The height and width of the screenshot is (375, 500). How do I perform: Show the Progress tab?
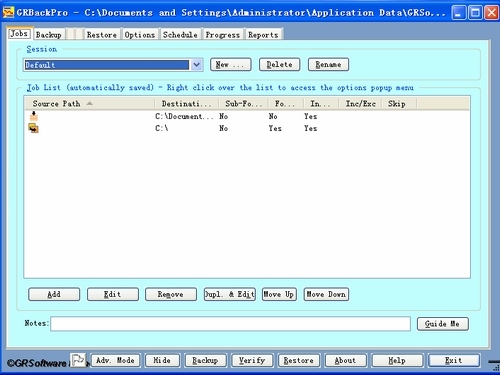(222, 35)
